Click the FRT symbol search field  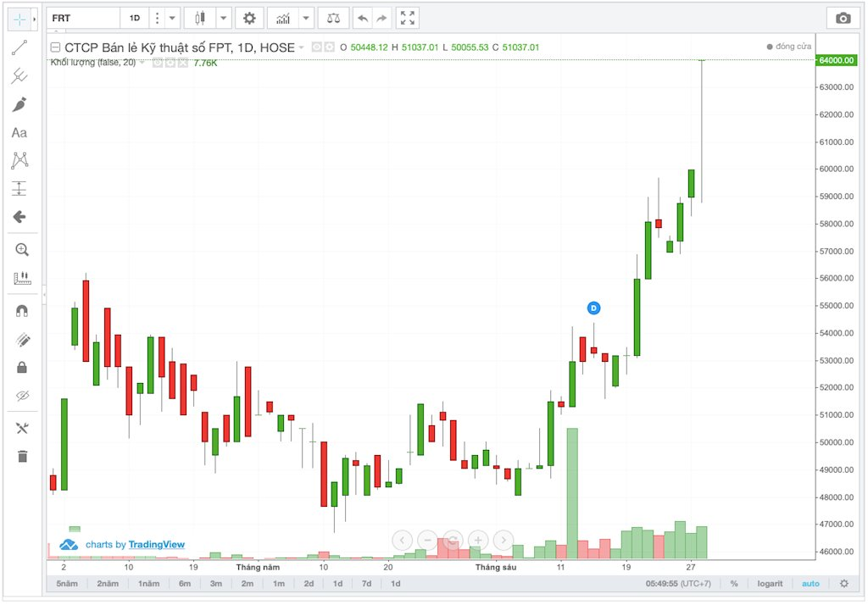83,18
